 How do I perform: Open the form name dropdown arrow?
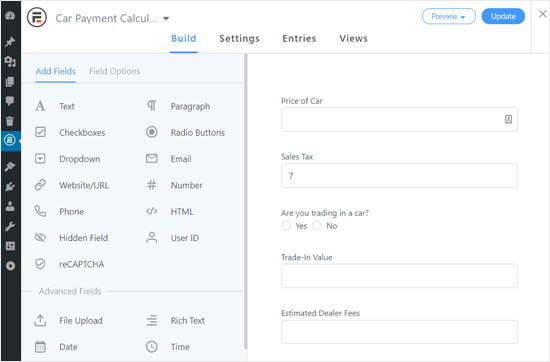point(166,18)
